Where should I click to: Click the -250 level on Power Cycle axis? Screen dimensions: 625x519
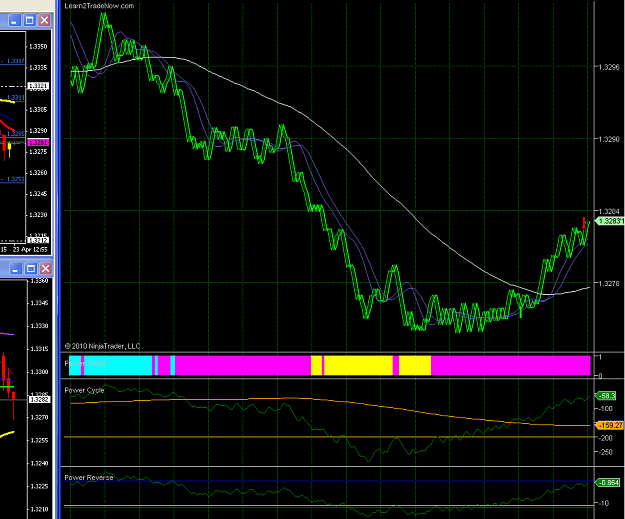(606, 452)
